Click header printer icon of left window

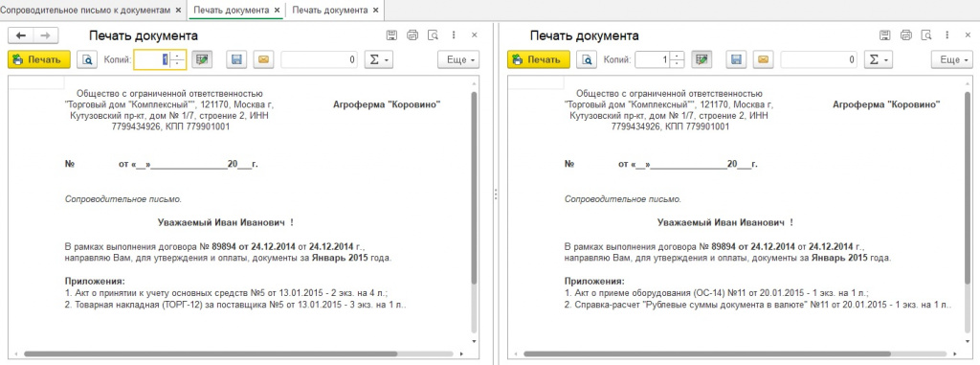coord(412,35)
